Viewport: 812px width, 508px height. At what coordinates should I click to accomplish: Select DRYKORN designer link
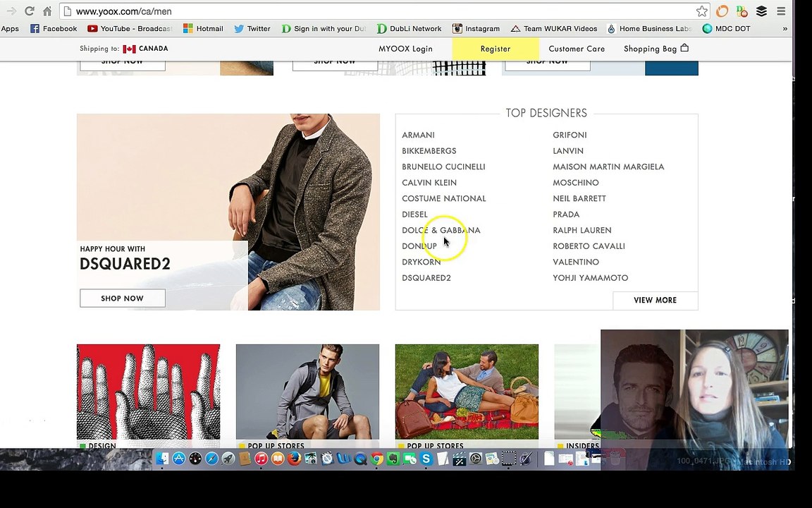point(421,262)
